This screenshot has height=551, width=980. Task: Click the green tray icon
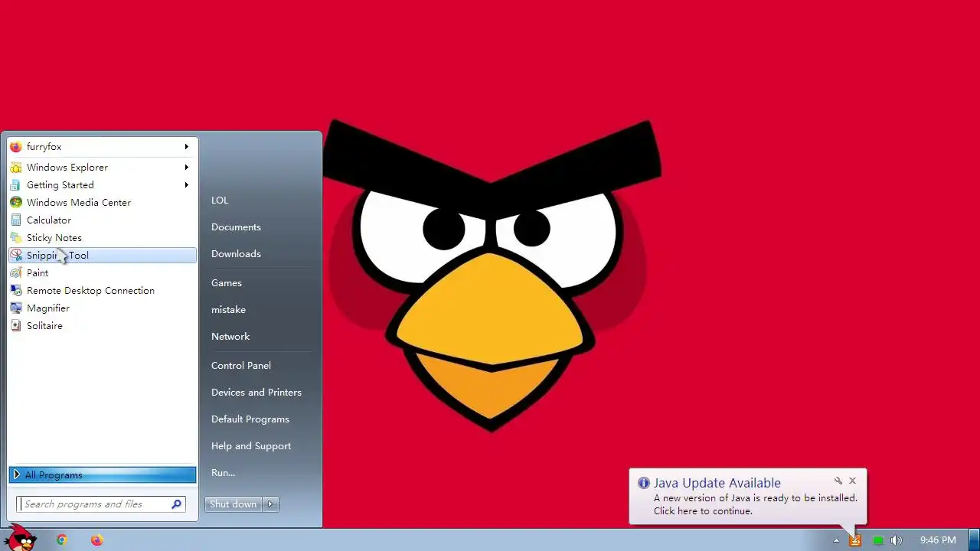877,540
